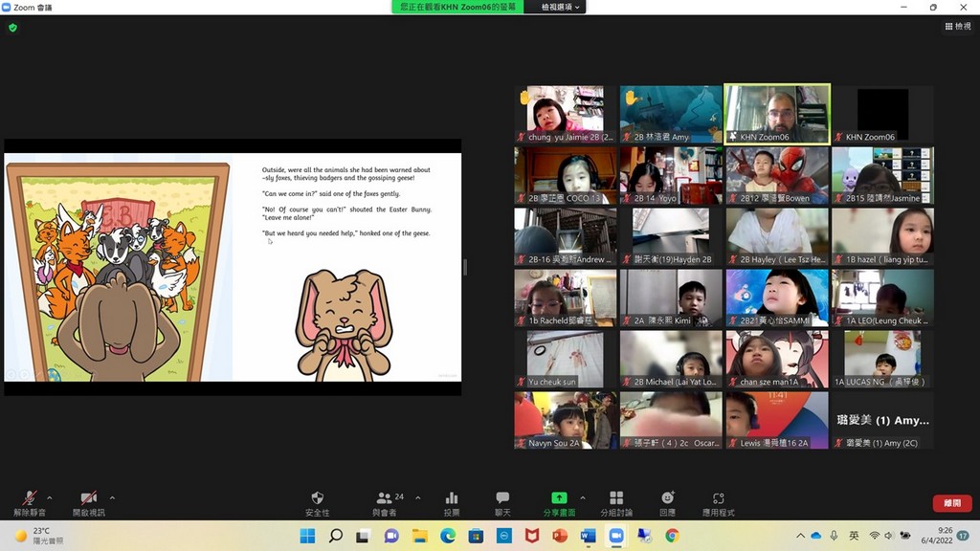Click the name label '2A Kimi'
Screen dimensions: 980x551
point(662,320)
